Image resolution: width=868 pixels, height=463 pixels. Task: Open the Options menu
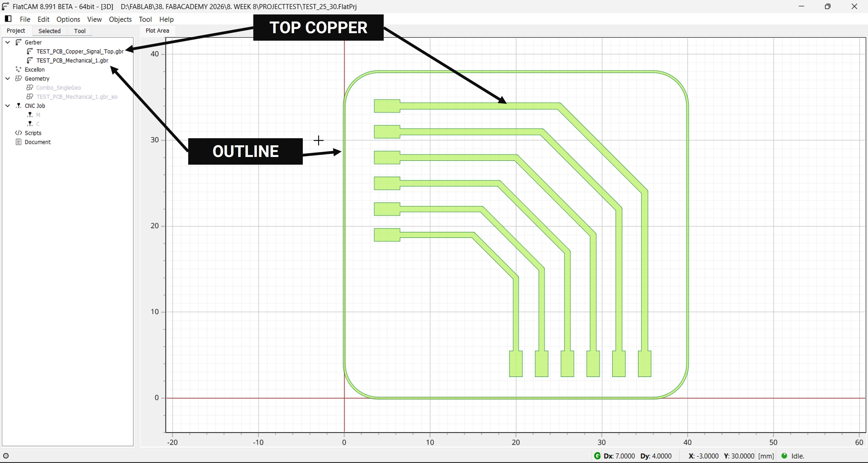click(x=68, y=19)
